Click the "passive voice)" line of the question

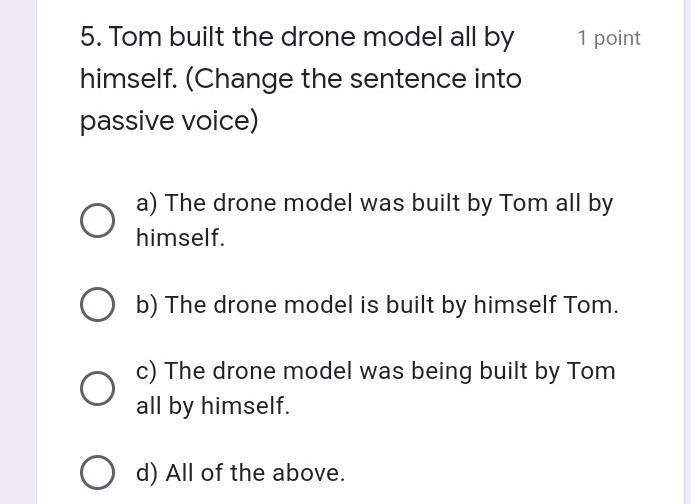(169, 121)
